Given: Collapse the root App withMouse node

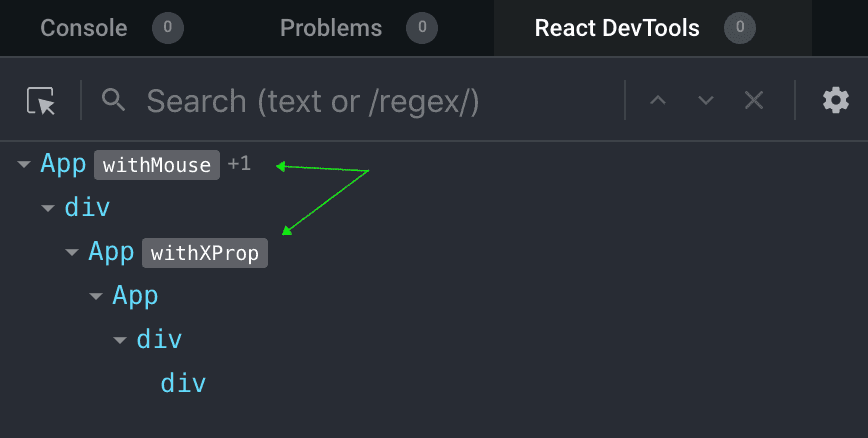Looking at the screenshot, I should [x=24, y=165].
